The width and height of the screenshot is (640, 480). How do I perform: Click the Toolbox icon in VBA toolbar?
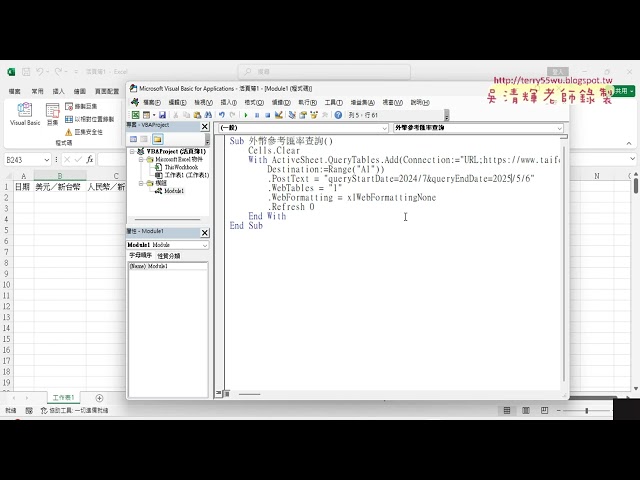(x=325, y=115)
